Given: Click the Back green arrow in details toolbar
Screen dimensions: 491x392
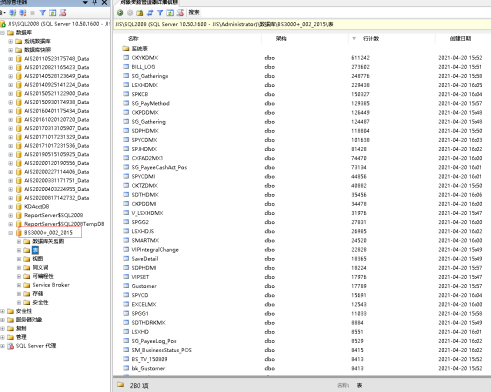Looking at the screenshot, I should tap(120, 13).
